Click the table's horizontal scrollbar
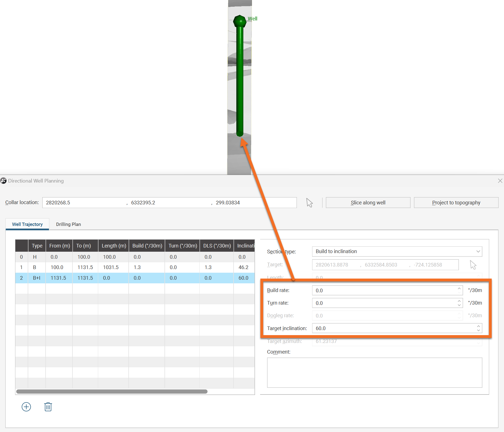This screenshot has width=504, height=432. click(112, 391)
